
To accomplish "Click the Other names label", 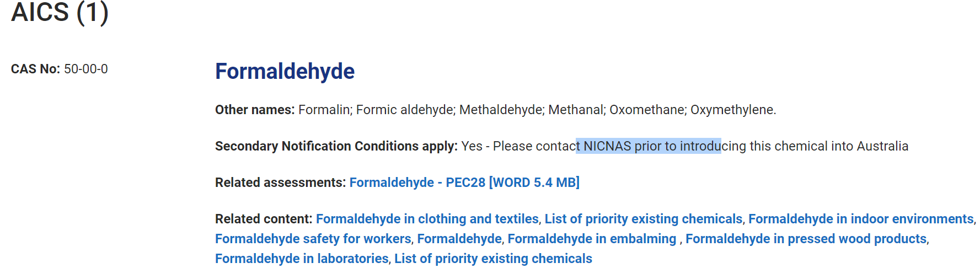I will tap(255, 110).
